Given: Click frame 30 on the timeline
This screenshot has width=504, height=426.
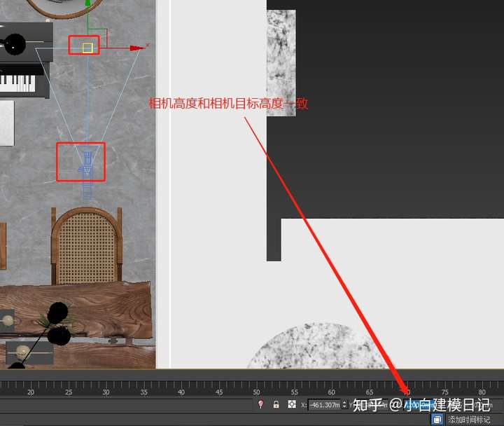Looking at the screenshot, I should pos(106,392).
